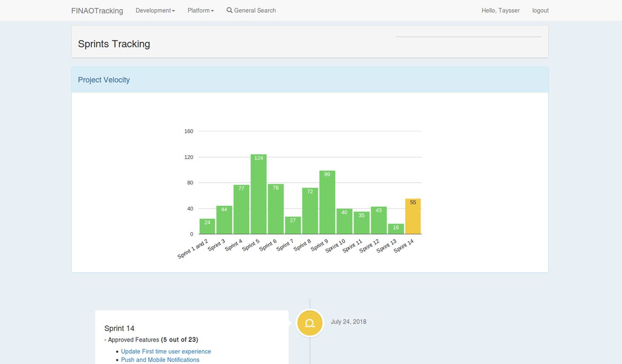Select the Sprint 5 bar showing 124
Screen dimensions: 622x364
click(259, 194)
